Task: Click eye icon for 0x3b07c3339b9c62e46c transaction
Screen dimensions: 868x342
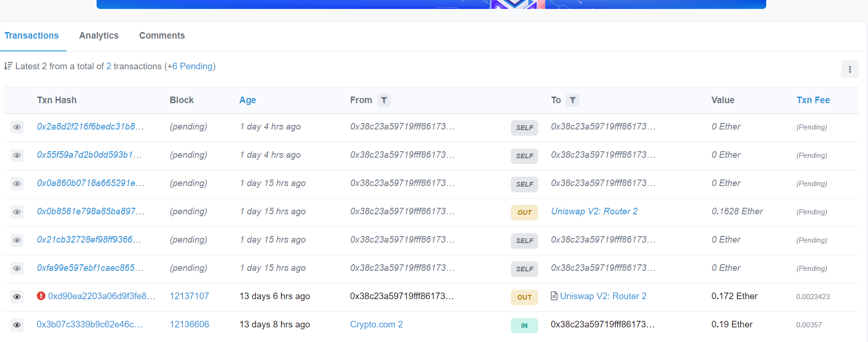Action: [17, 325]
